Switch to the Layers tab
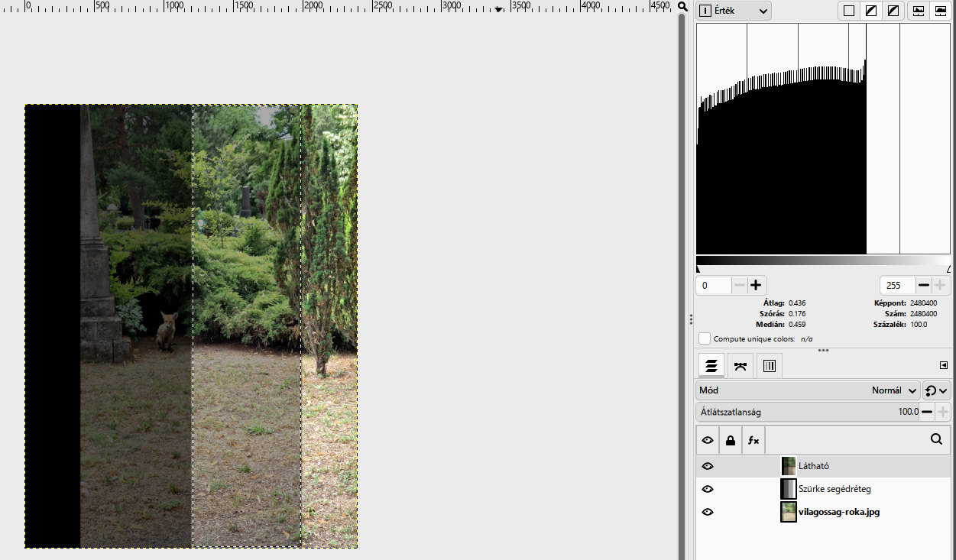 [x=711, y=366]
